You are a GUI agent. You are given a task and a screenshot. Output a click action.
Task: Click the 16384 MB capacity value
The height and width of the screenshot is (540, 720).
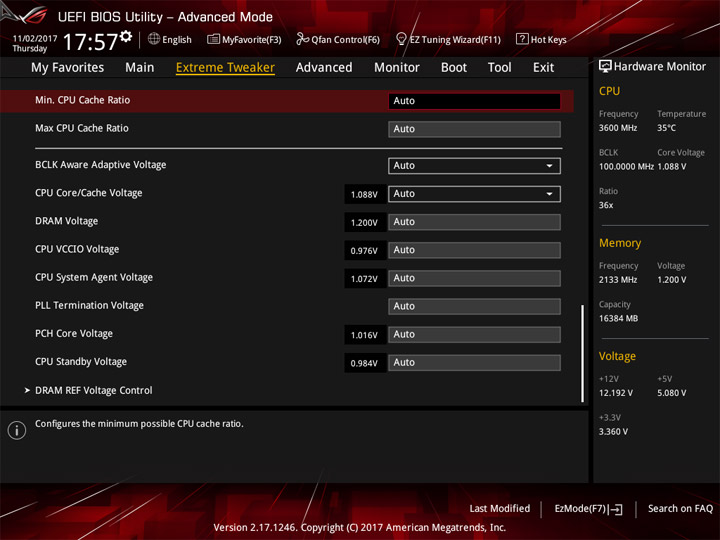[618, 318]
